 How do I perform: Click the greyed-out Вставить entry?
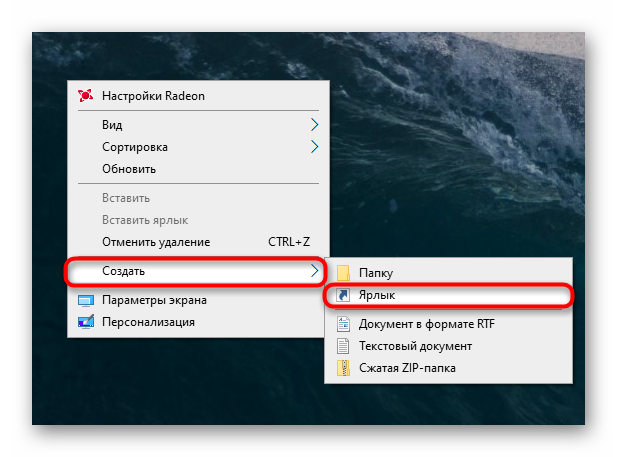click(x=199, y=198)
